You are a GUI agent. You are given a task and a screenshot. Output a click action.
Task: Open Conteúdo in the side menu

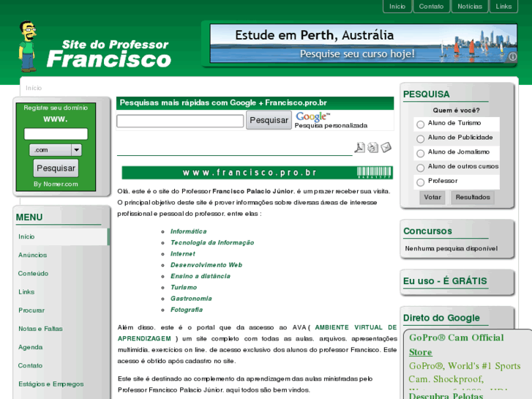(x=33, y=273)
